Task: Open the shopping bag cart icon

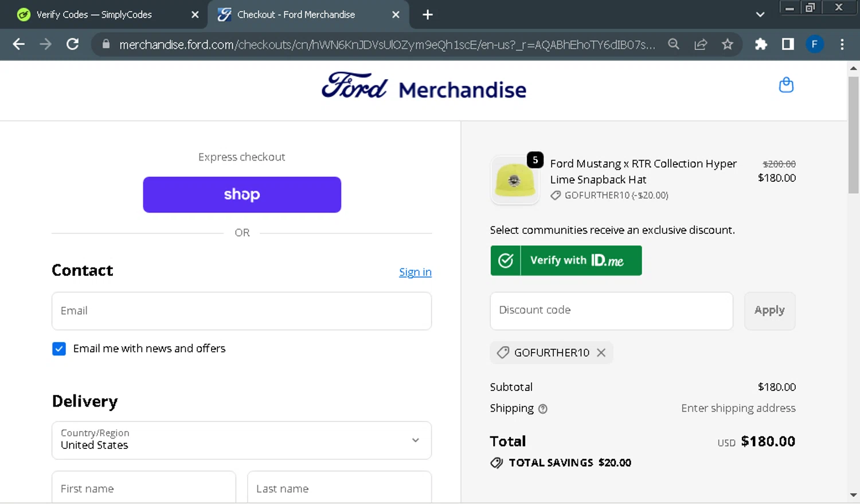Action: [786, 85]
